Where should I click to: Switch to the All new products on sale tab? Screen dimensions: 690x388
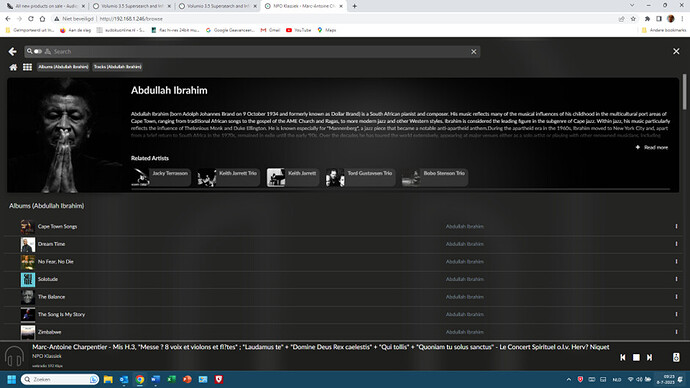pos(45,6)
